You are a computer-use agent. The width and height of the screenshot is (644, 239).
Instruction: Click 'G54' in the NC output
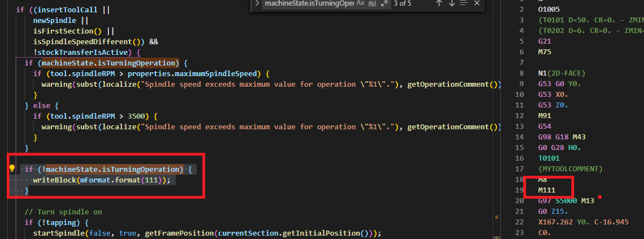point(544,126)
